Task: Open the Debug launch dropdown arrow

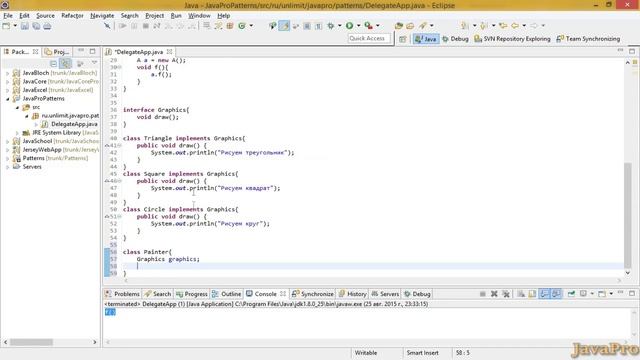Action: coord(340,26)
